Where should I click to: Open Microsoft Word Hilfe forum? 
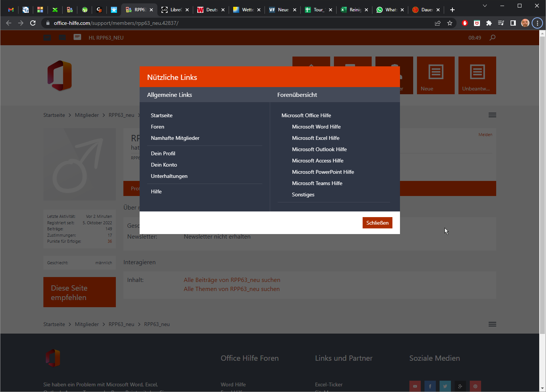click(x=316, y=127)
